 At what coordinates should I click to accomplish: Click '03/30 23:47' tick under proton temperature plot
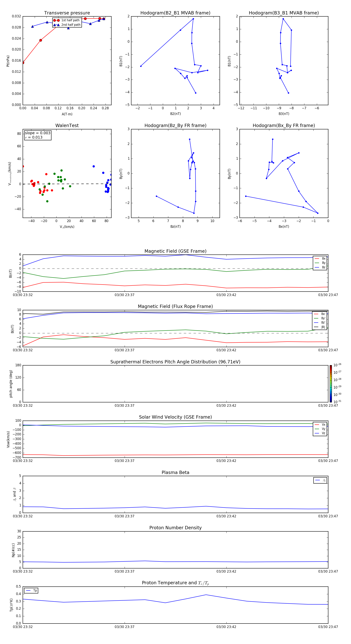click(x=328, y=627)
